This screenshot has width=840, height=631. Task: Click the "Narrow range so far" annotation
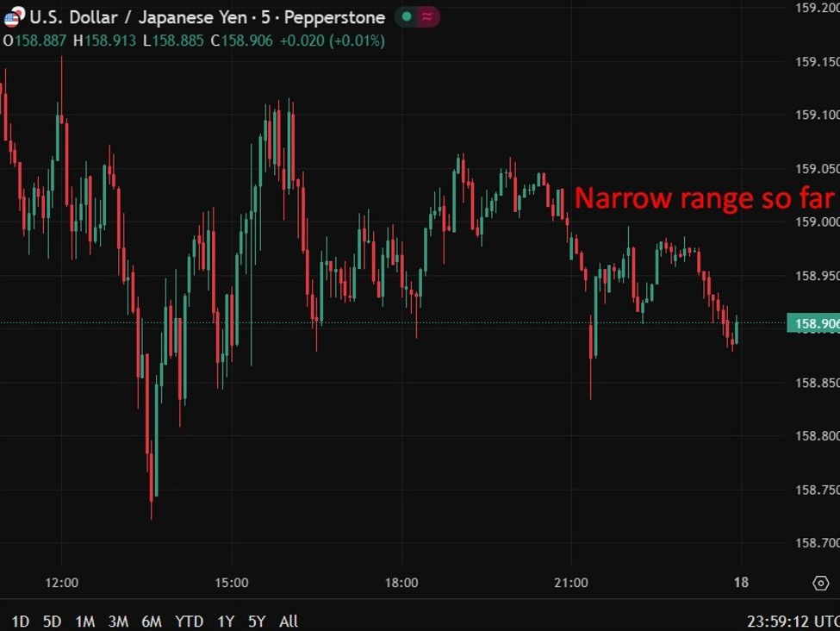(x=704, y=198)
